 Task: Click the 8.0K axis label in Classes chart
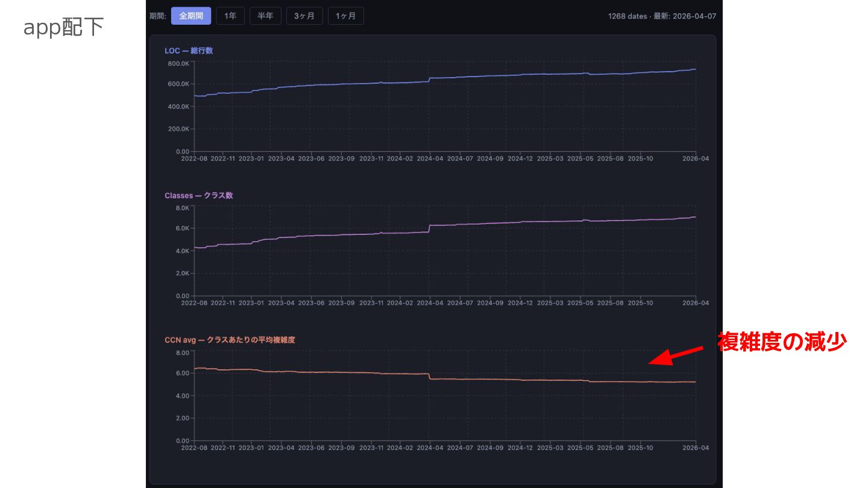point(183,208)
